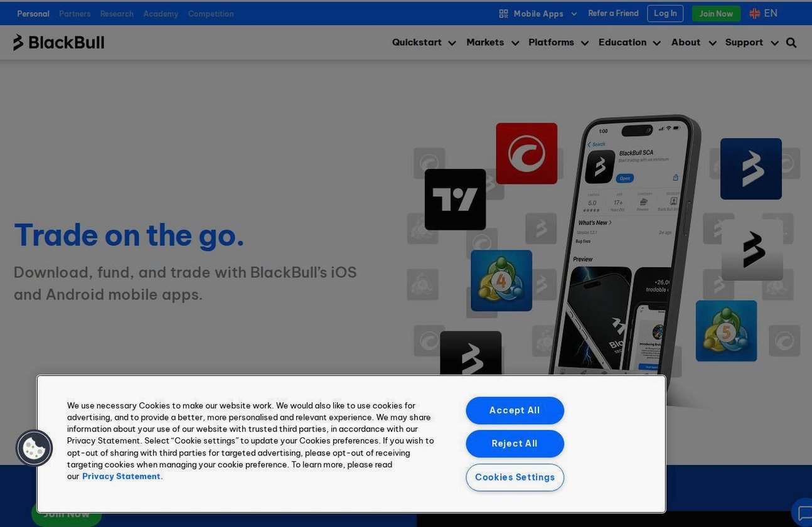This screenshot has width=812, height=527.
Task: Open Cookies Settings
Action: click(515, 477)
